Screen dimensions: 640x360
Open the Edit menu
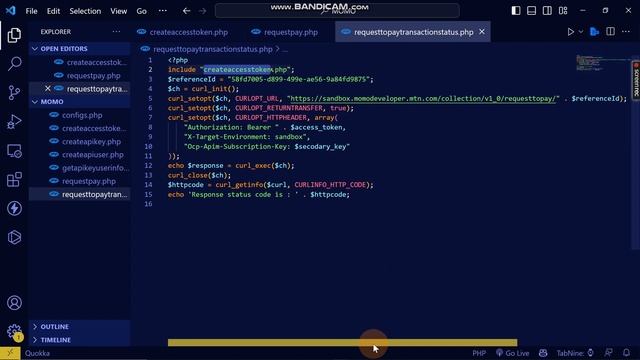coord(53,11)
